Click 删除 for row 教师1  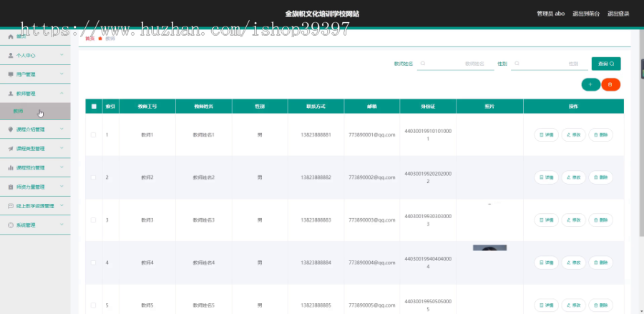(x=600, y=134)
